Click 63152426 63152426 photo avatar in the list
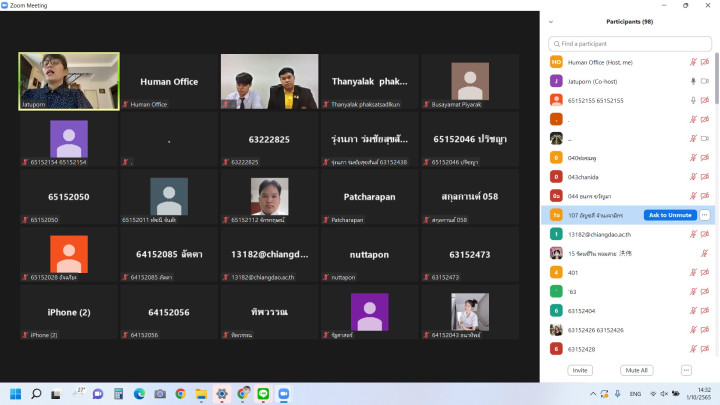This screenshot has height=405, width=720. coord(556,330)
